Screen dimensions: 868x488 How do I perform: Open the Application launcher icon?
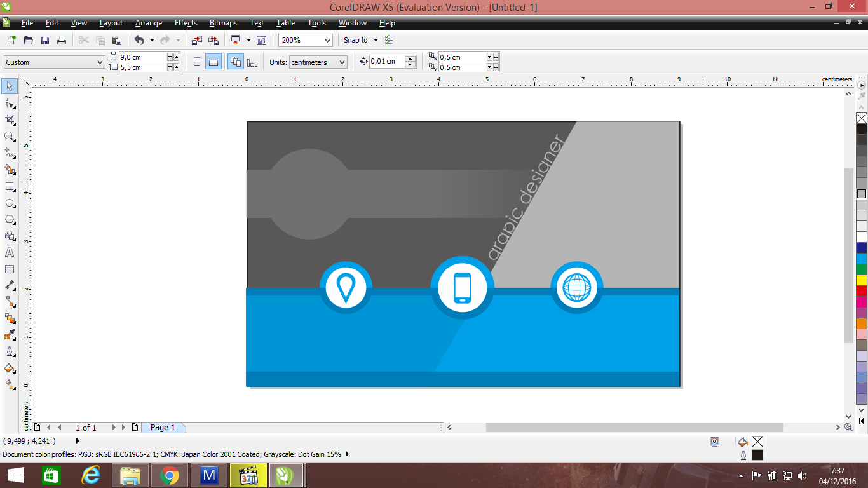(x=236, y=40)
